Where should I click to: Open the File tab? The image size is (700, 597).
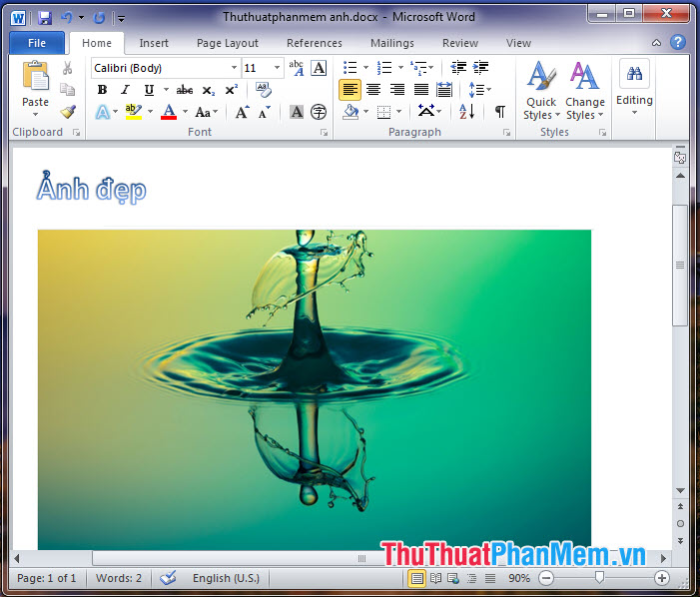tap(37, 43)
